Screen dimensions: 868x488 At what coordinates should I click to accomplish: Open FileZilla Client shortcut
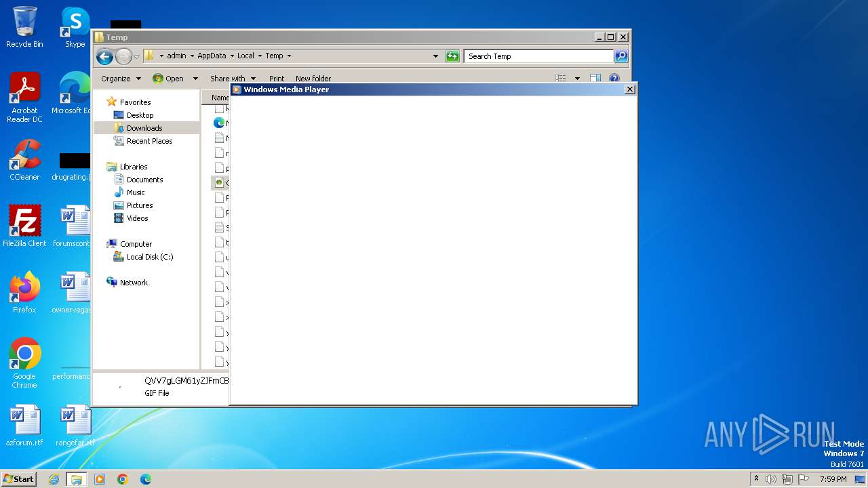(x=24, y=226)
